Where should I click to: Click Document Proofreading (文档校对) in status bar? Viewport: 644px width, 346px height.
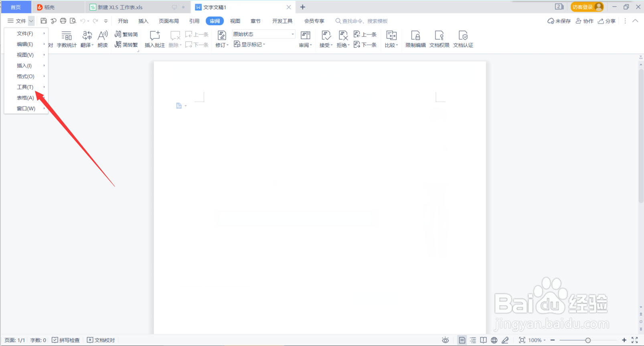coord(101,340)
